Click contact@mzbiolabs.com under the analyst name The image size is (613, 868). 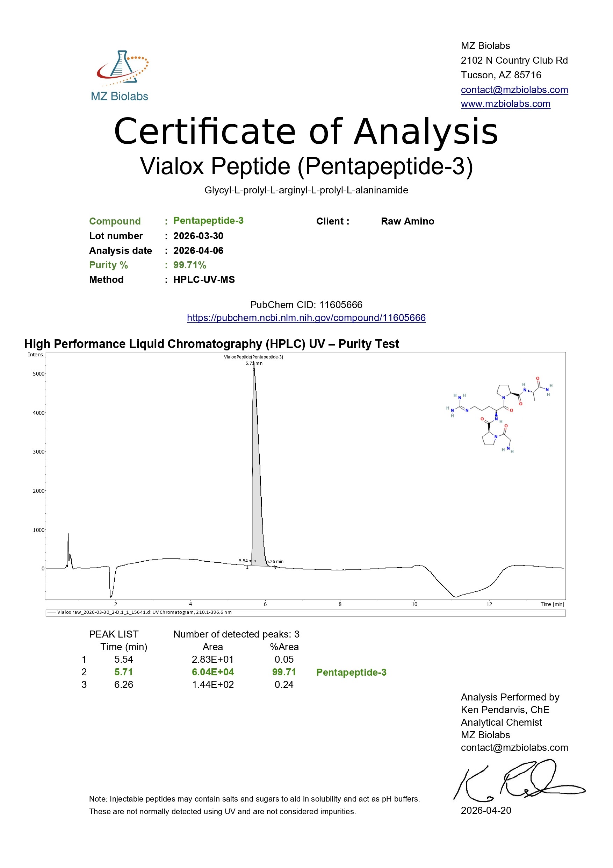pyautogui.click(x=514, y=747)
